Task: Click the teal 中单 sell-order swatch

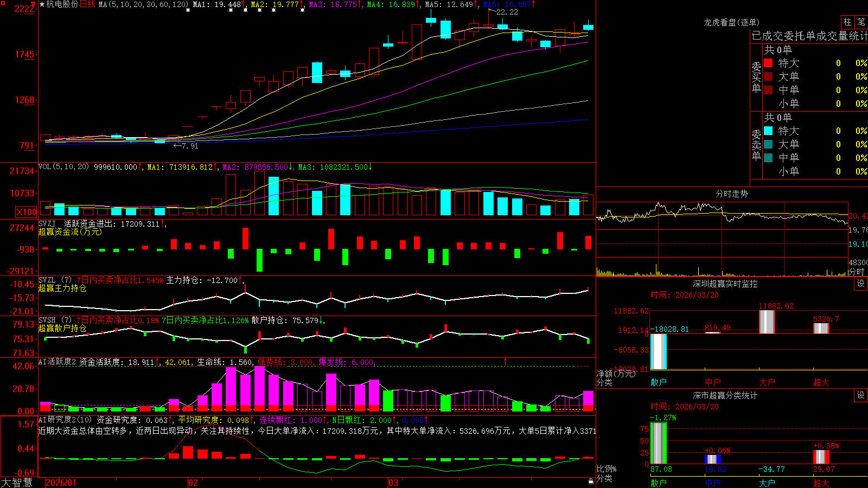Action: (768, 158)
